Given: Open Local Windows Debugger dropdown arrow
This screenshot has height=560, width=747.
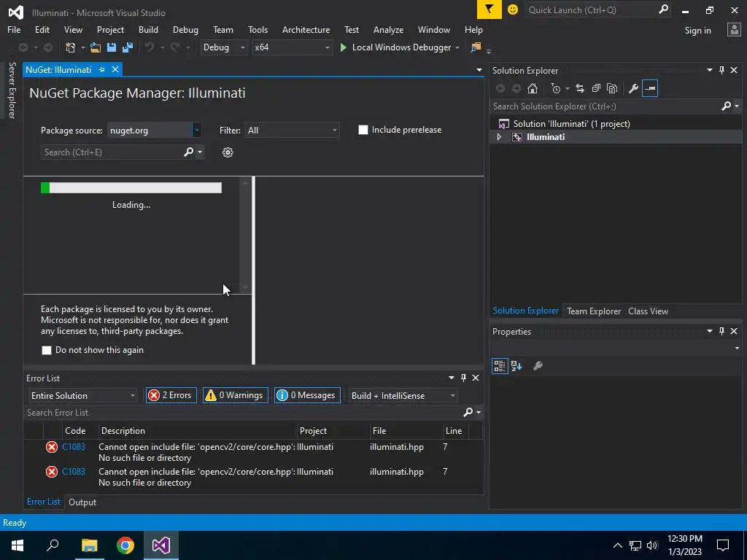Looking at the screenshot, I should (457, 47).
